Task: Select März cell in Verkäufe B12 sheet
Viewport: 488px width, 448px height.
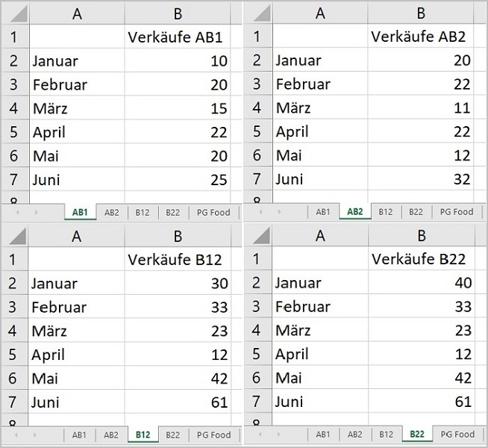Action: coord(76,331)
